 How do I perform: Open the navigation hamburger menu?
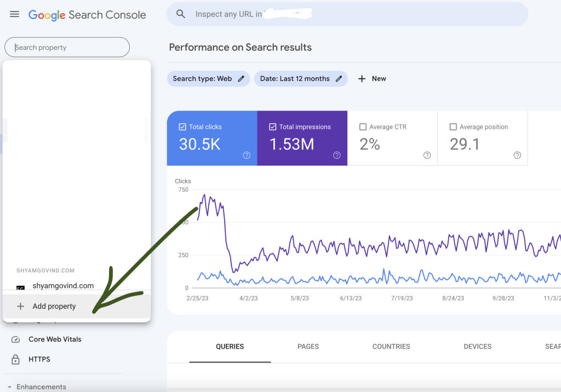pos(14,14)
